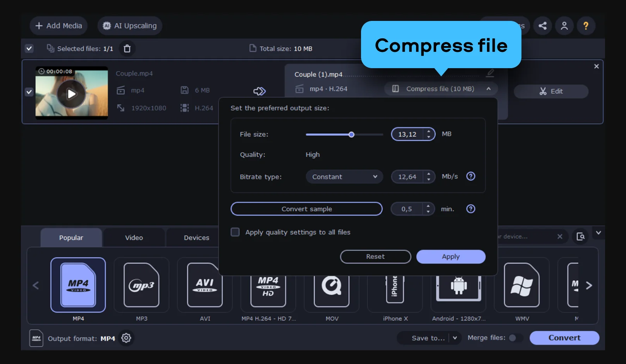Switch to the Video tab
This screenshot has height=364, width=626.
point(134,238)
